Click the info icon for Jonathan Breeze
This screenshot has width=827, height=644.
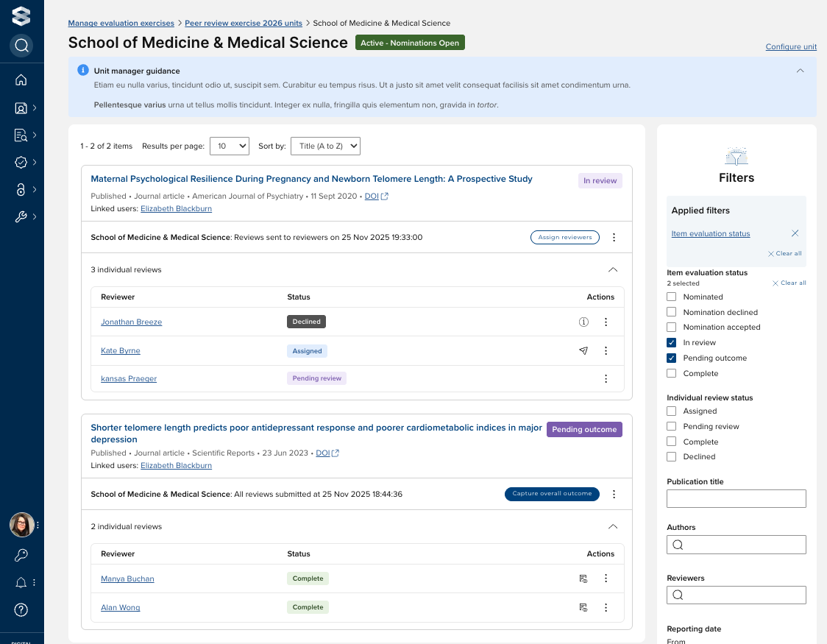583,322
